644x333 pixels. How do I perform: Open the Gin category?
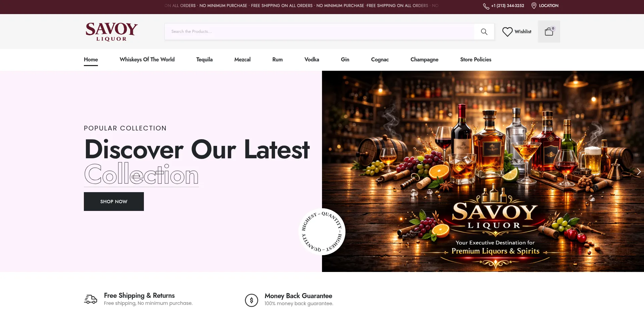tap(345, 59)
